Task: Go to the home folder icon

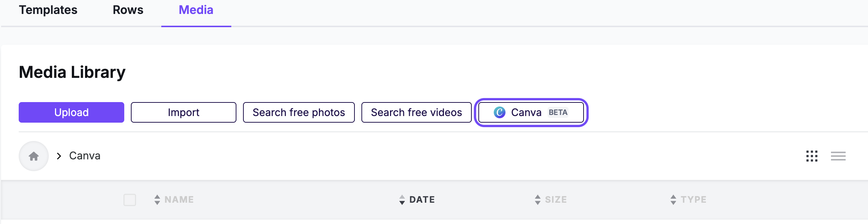Action: [34, 156]
